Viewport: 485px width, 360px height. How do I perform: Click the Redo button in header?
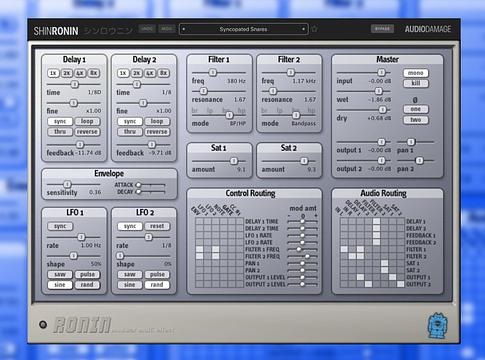point(166,29)
